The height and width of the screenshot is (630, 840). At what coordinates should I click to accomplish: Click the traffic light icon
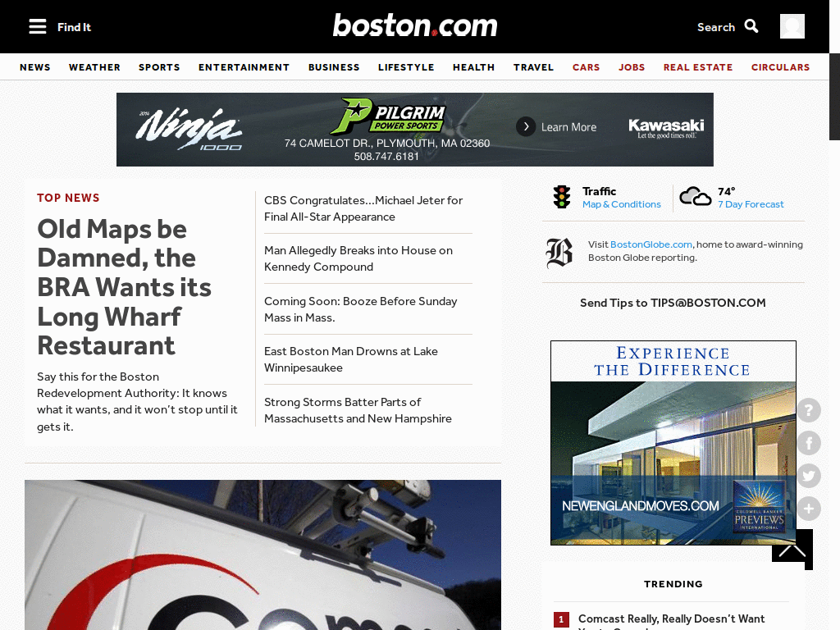tap(562, 197)
